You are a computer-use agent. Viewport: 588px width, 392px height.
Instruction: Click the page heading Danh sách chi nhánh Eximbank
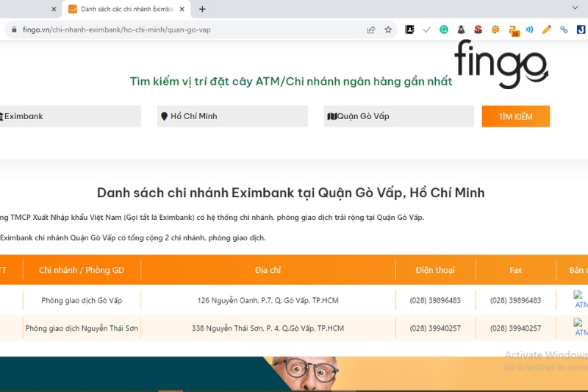[x=290, y=193]
